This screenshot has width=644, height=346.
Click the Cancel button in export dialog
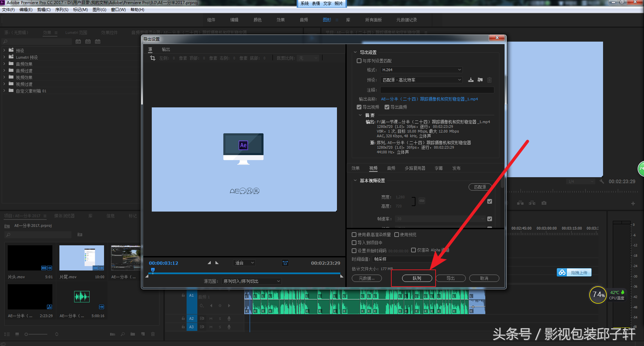484,278
